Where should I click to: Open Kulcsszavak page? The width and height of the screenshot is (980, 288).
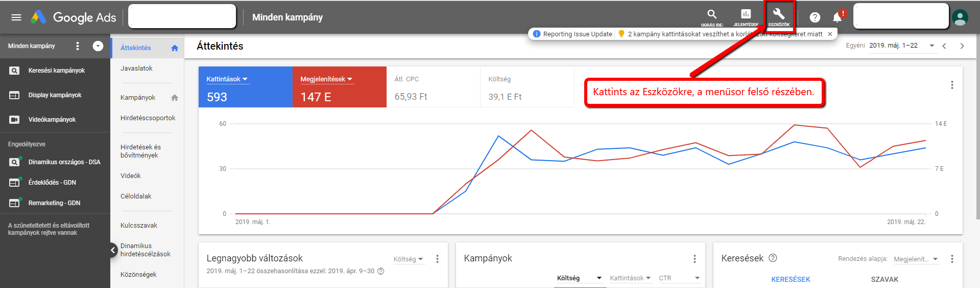tap(139, 226)
